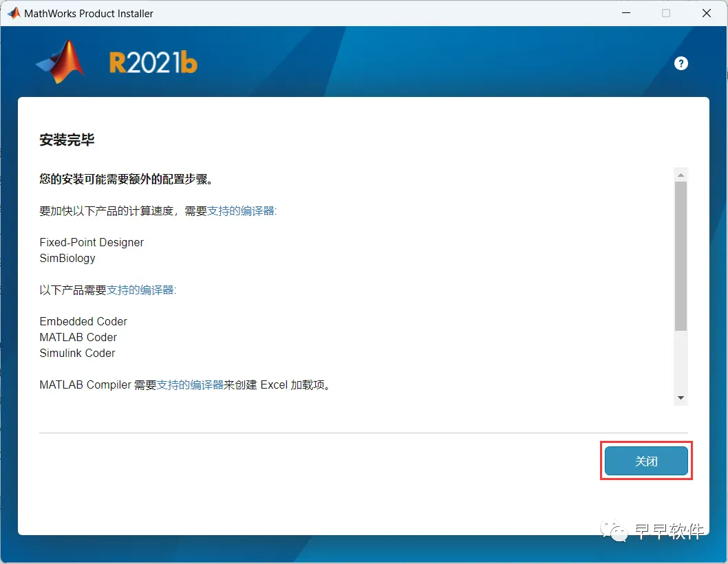Screen dimensions: 728x564
Task: Select the Fixed-Point Designer text
Action: click(x=92, y=242)
